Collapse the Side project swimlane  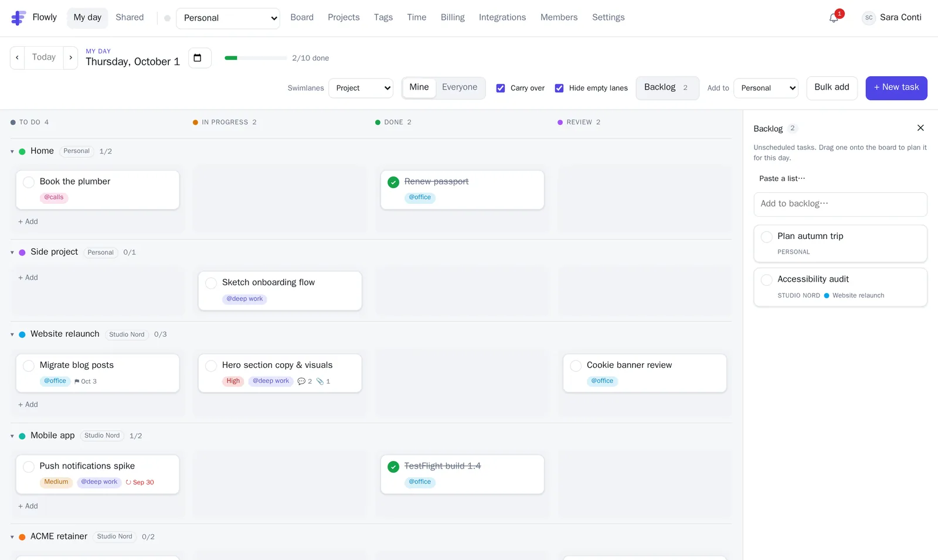[x=12, y=252]
